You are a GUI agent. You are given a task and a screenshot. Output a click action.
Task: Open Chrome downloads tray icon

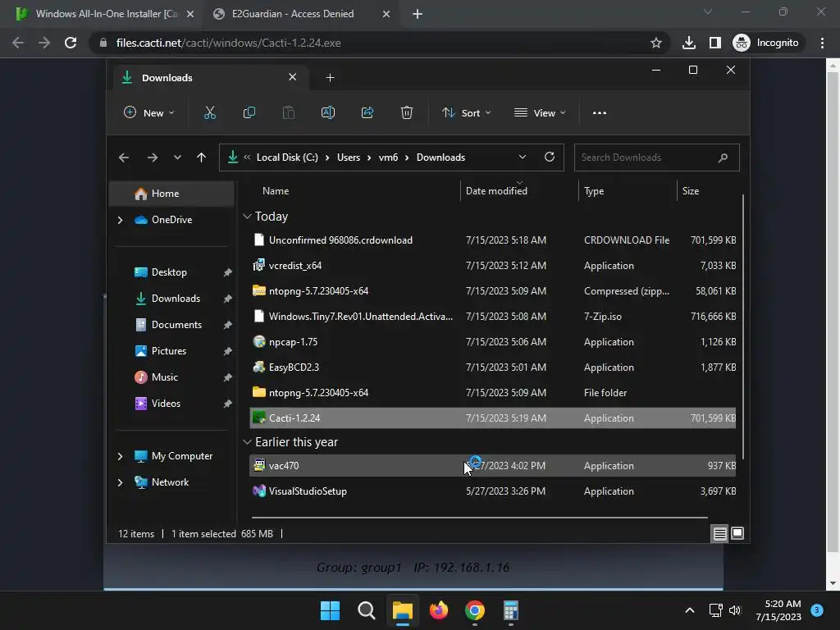point(688,43)
